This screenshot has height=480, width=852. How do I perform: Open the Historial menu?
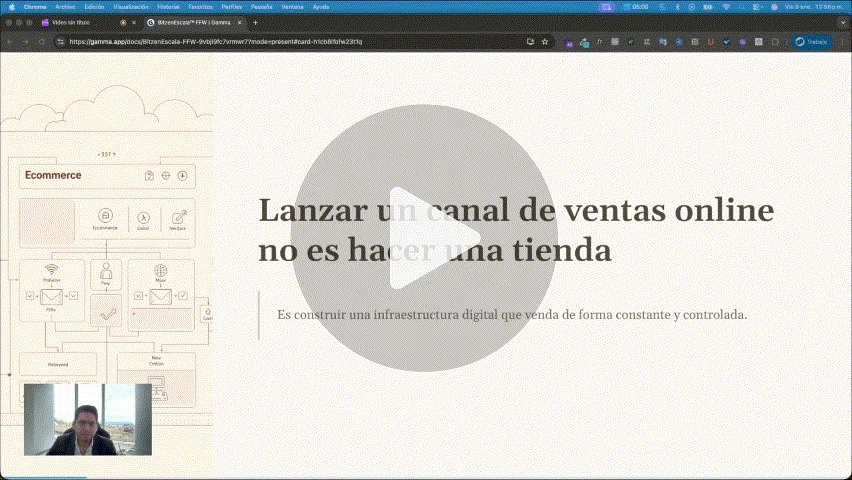168,6
